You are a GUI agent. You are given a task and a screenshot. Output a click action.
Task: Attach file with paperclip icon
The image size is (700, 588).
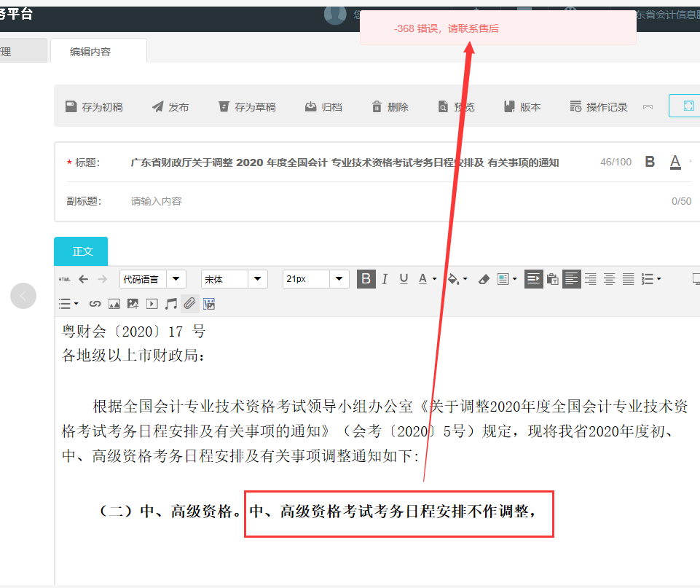click(189, 304)
